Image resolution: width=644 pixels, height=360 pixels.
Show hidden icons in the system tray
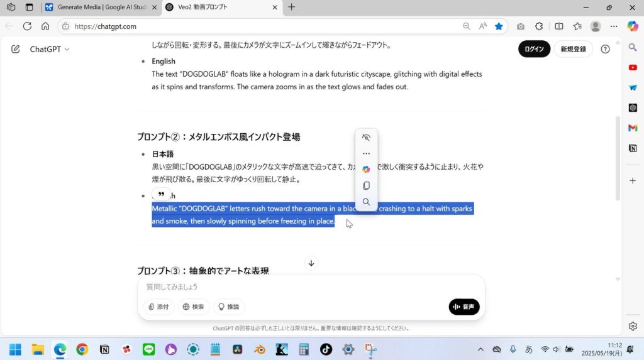(480, 349)
